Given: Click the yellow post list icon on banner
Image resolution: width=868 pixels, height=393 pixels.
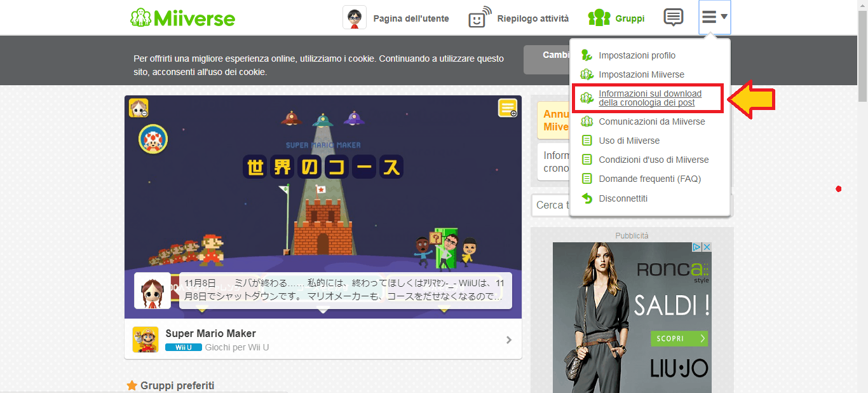Looking at the screenshot, I should pos(508,108).
